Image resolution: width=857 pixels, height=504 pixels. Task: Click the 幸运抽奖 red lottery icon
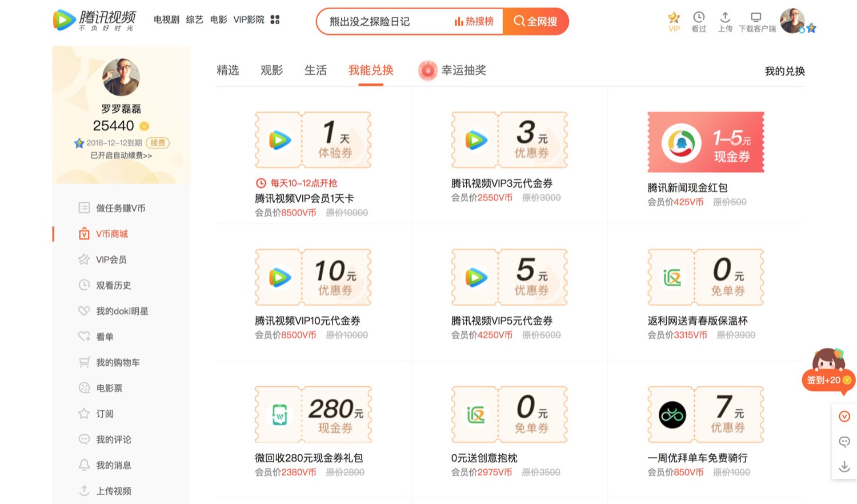(x=427, y=70)
